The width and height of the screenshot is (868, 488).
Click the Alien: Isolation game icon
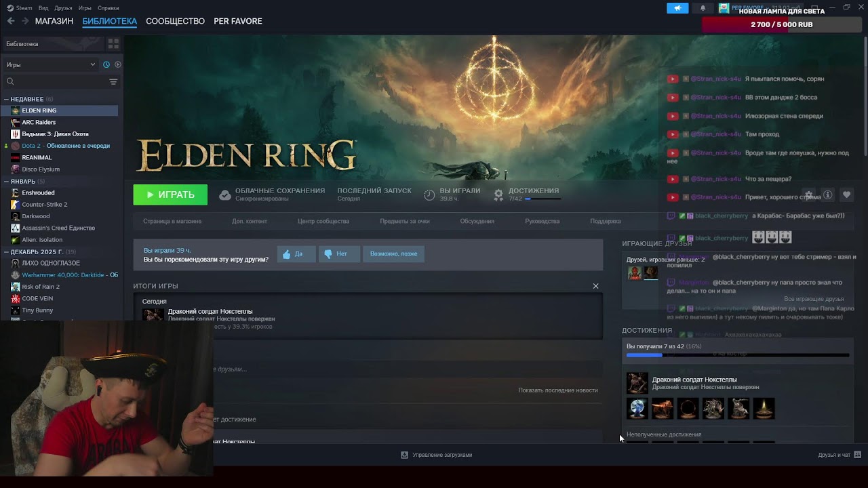tap(16, 240)
